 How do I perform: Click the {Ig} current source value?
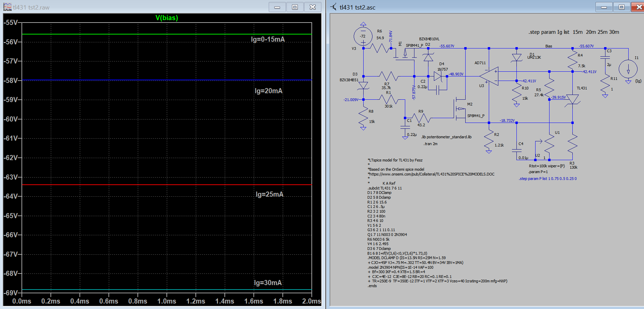pos(638,81)
